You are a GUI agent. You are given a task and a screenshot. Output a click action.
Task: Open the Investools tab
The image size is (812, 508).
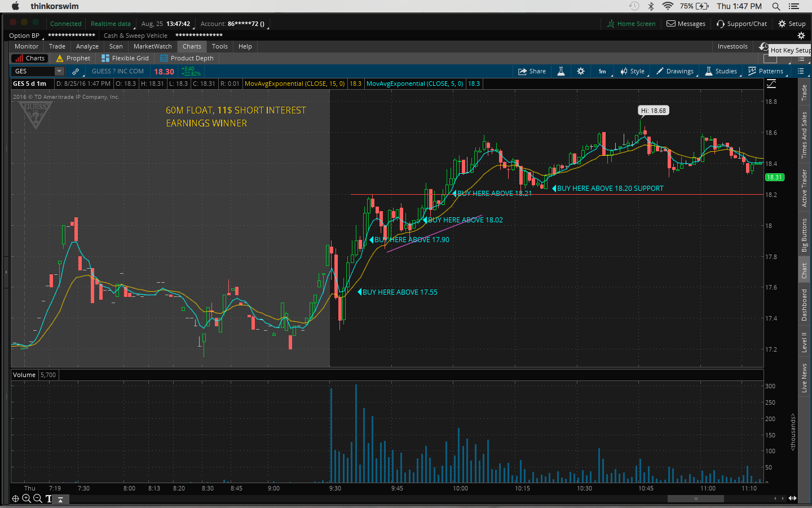[x=732, y=46]
